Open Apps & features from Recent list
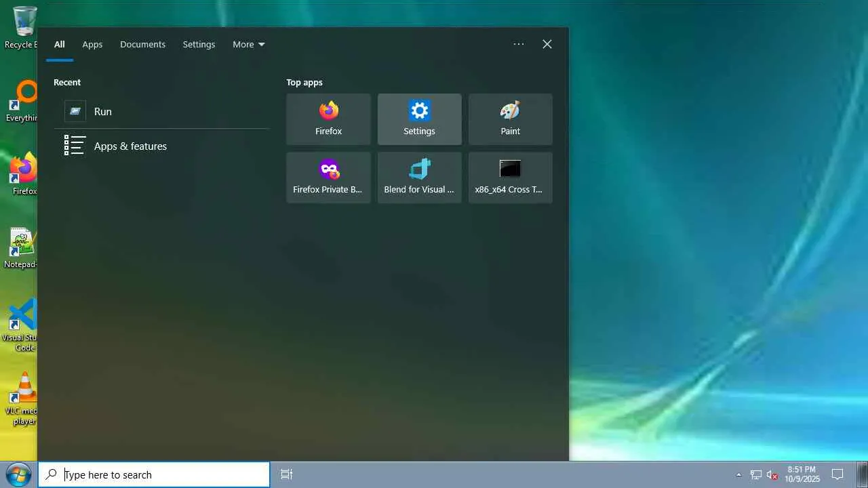Image resolution: width=868 pixels, height=488 pixels. click(x=161, y=146)
